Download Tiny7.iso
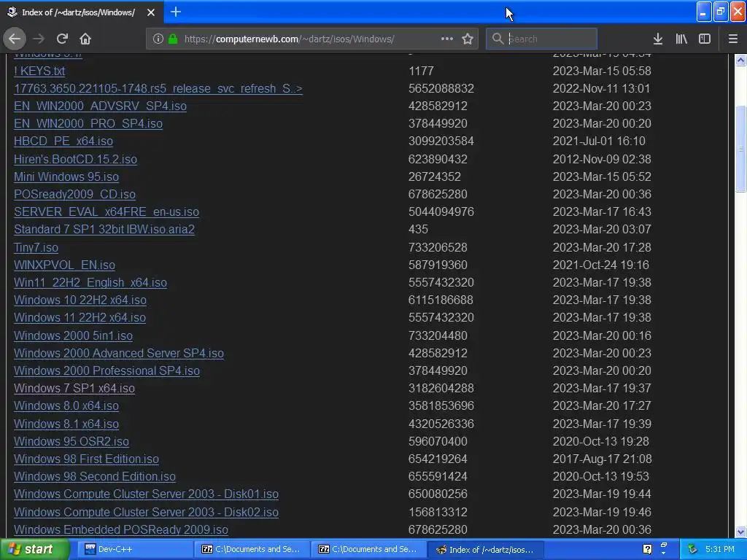This screenshot has width=747, height=560. tap(36, 248)
